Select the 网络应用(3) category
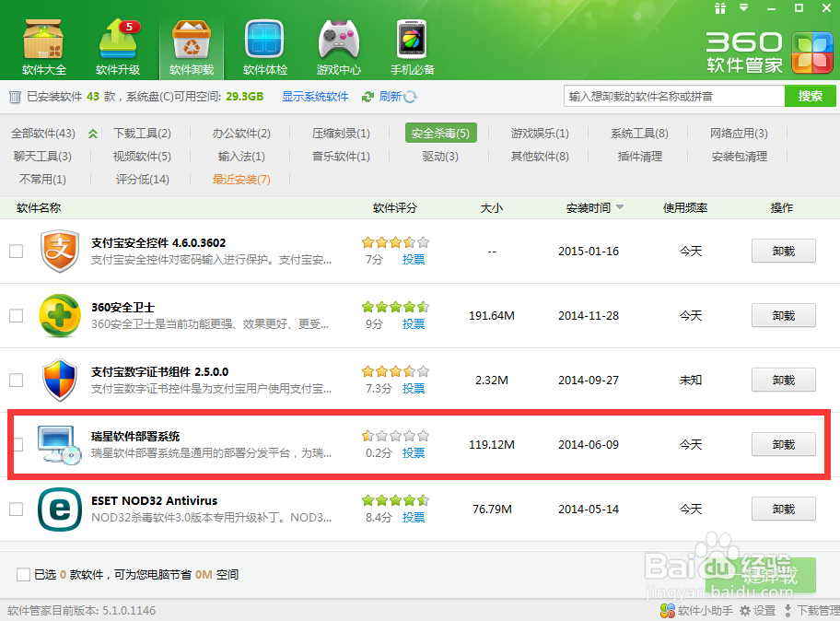 point(740,134)
